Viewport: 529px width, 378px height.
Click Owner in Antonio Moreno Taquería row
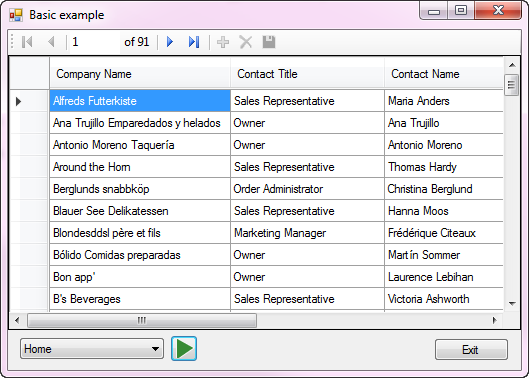click(307, 145)
